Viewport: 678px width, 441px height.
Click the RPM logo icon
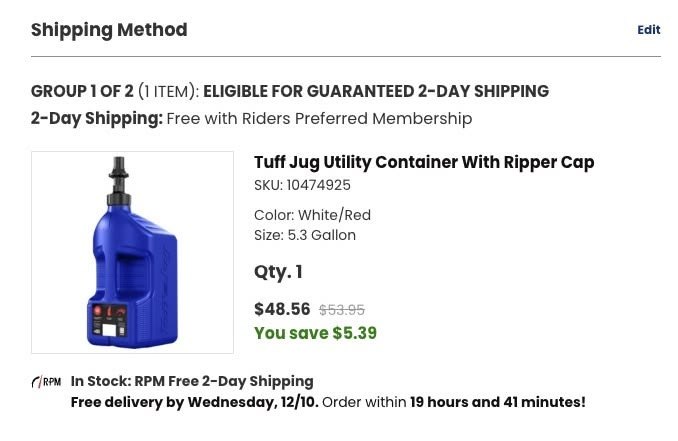pyautogui.click(x=46, y=382)
